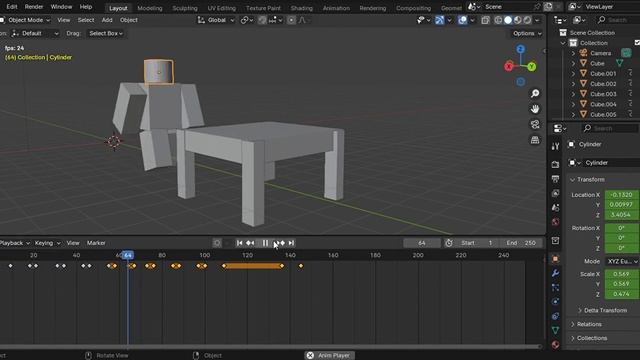Image resolution: width=640 pixels, height=360 pixels.
Task: Click the End frame 250 field
Action: pos(521,243)
